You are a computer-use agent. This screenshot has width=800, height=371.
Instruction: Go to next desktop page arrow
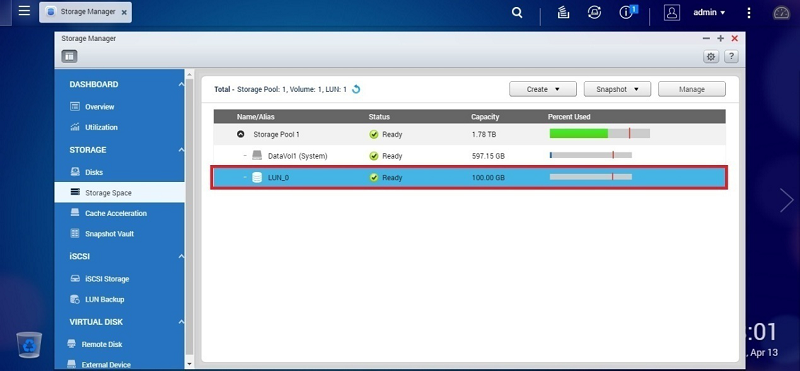point(787,200)
